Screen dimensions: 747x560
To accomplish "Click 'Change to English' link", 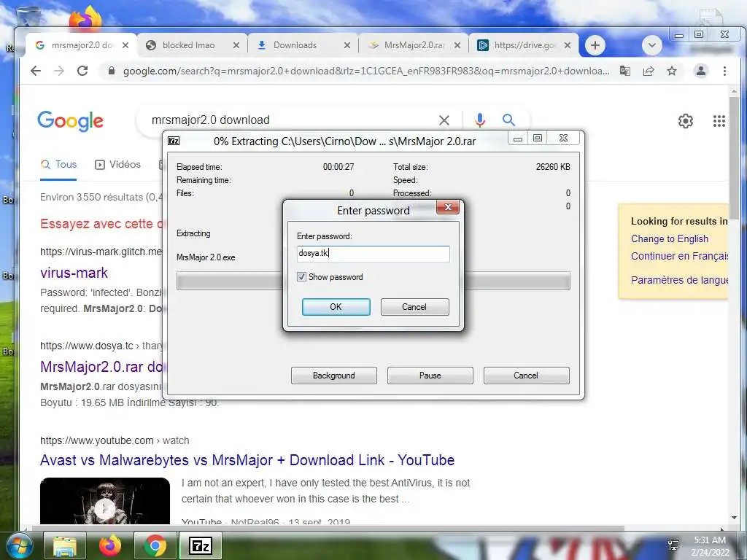I will coord(670,238).
